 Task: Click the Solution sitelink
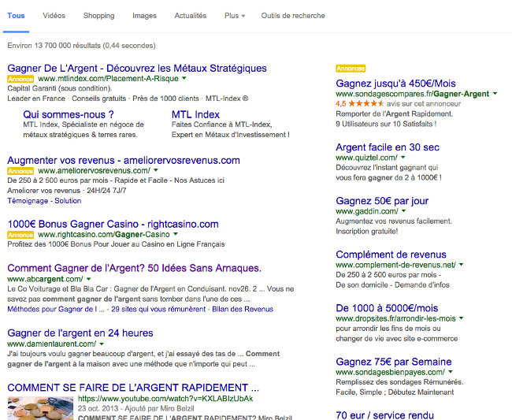68,201
